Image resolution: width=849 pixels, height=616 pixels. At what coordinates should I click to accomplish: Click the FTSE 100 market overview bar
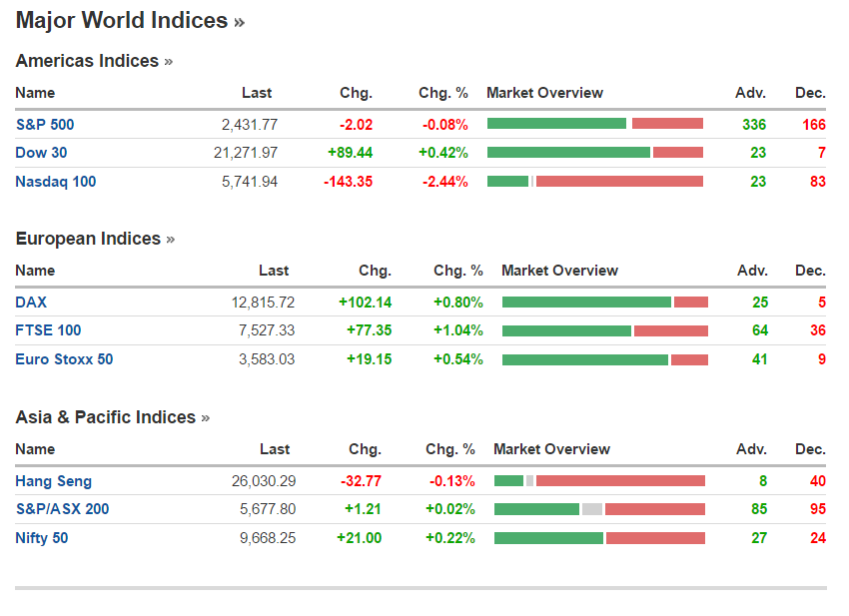pos(604,330)
